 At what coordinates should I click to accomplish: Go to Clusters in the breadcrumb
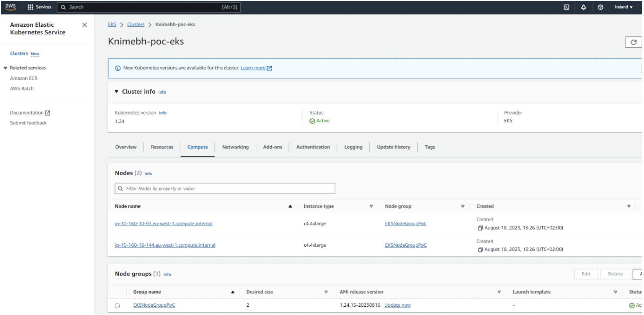tap(136, 25)
